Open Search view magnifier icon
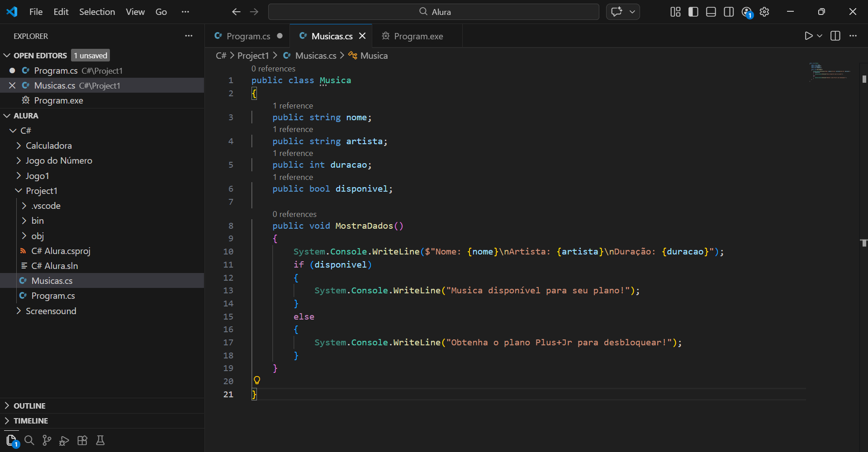 [x=29, y=440]
